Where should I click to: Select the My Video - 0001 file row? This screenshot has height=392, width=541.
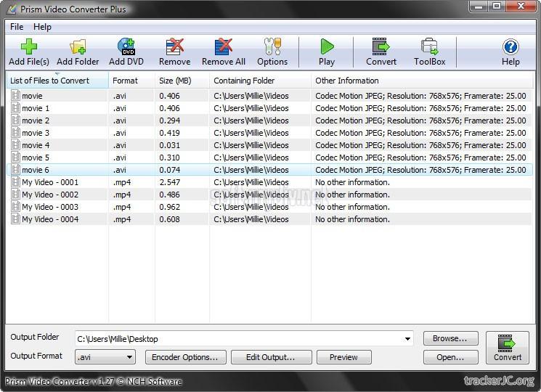pyautogui.click(x=50, y=182)
